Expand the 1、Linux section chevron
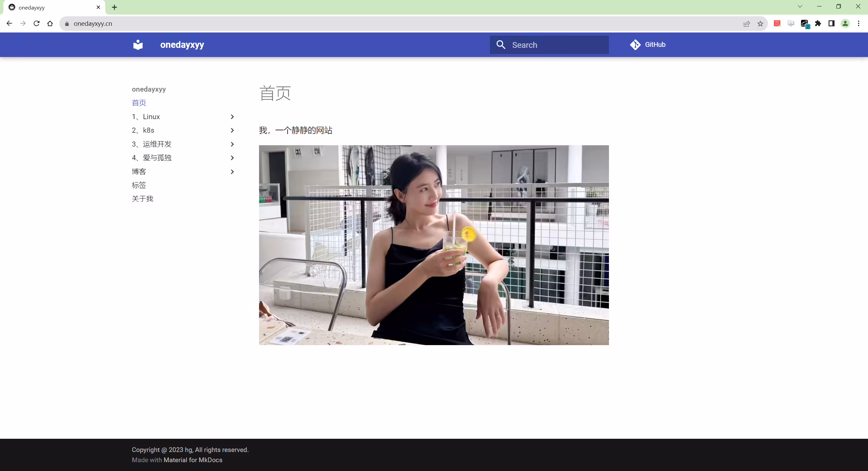 232,117
